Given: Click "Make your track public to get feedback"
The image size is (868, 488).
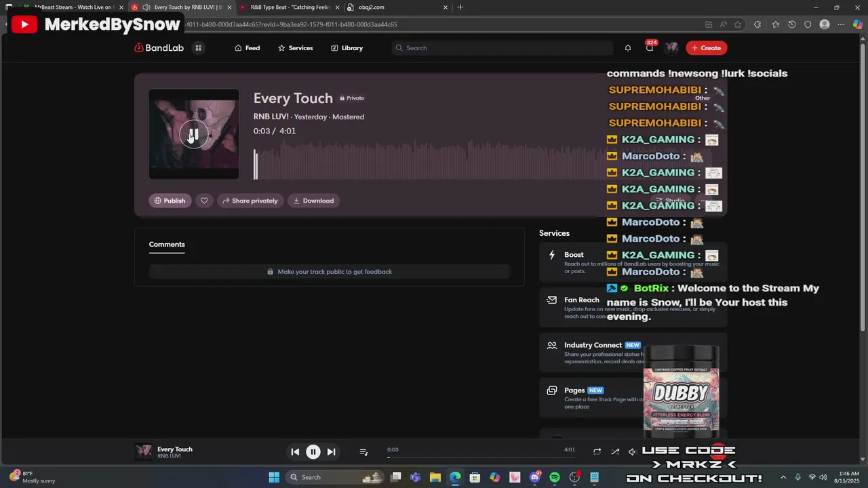Looking at the screenshot, I should (x=329, y=272).
